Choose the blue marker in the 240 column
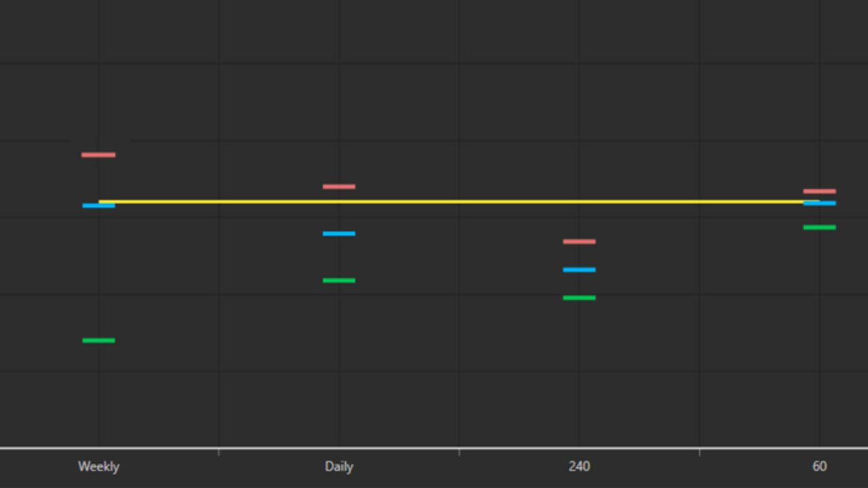This screenshot has height=488, width=868. coord(579,270)
